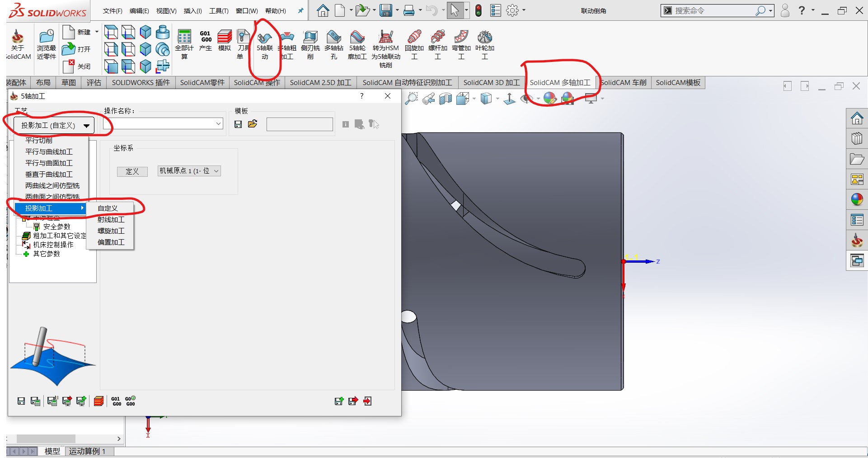This screenshot has height=458, width=868.
Task: Choose 自定义 from the projection submenu
Action: (108, 208)
